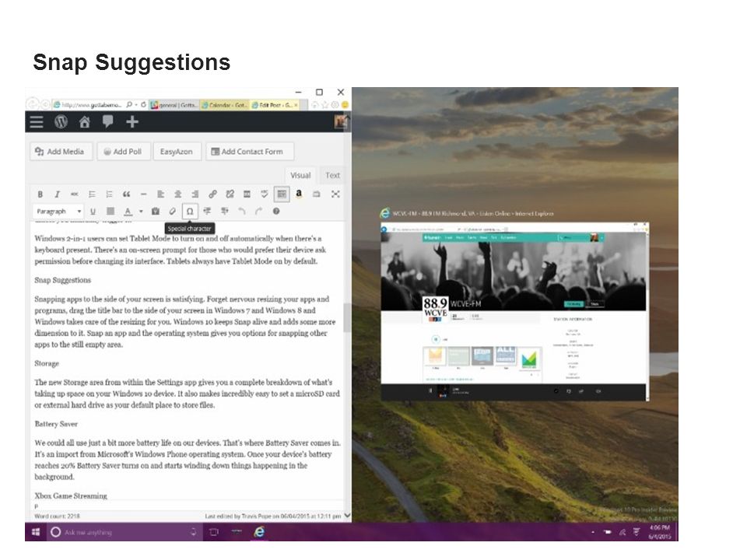Redo the last edit
747x560 pixels.
258,212
